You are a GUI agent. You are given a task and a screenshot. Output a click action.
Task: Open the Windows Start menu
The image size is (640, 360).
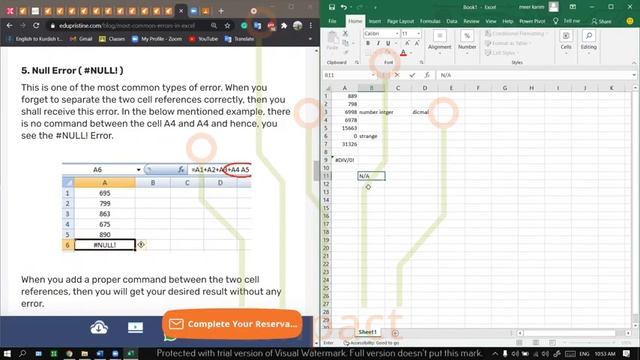coord(7,353)
